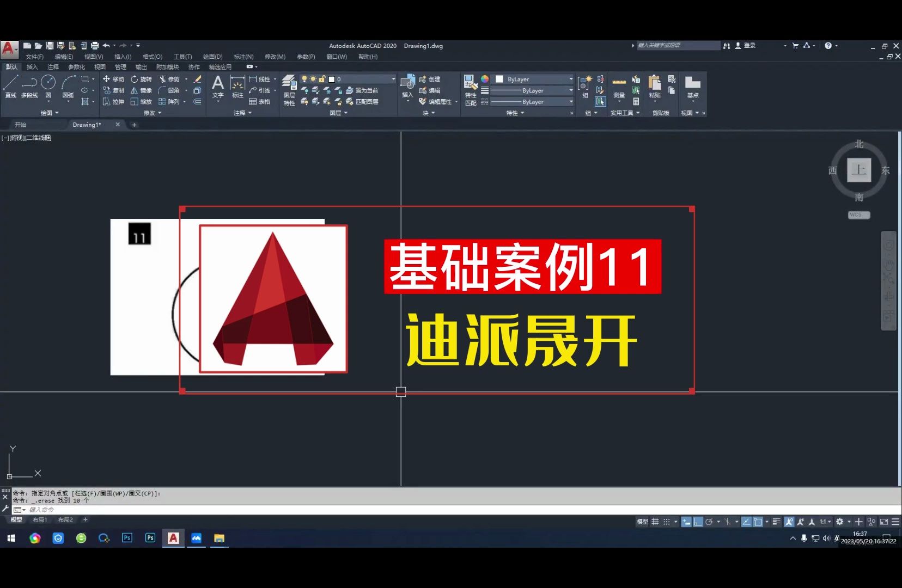Expand the 注释 (Annotation) panel

243,113
